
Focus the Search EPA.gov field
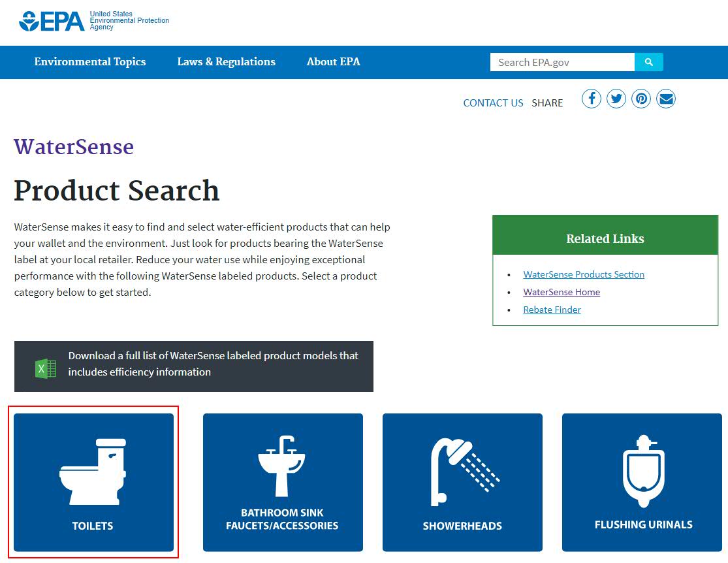click(x=562, y=62)
